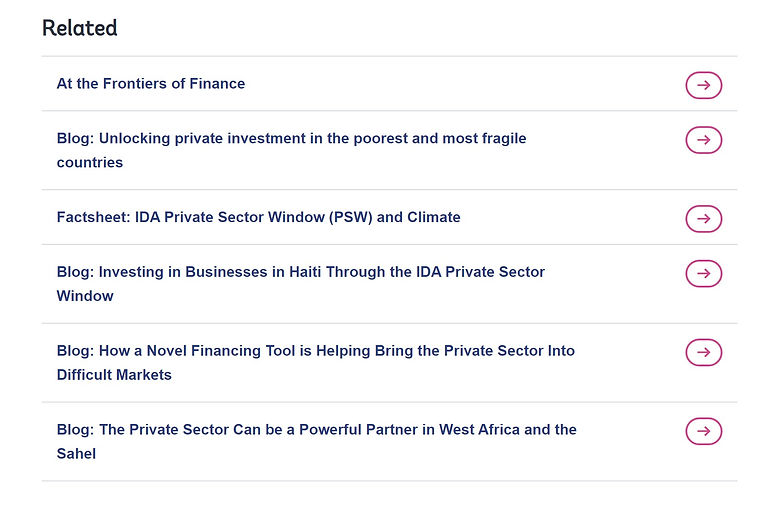This screenshot has width=780, height=512.
Task: Open the At the Frontiers of Finance link
Action: click(151, 84)
